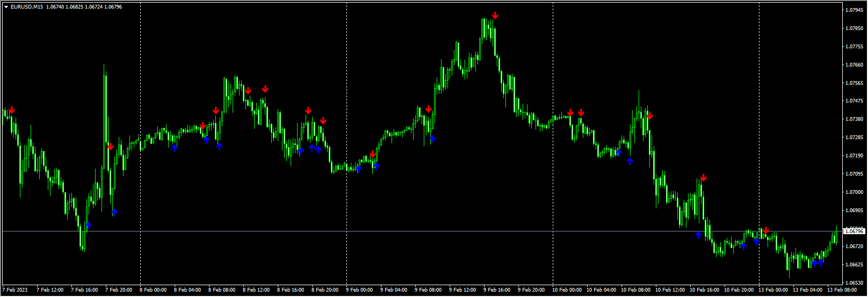The height and width of the screenshot is (297, 868).
Task: Click the 1.07380 price scale label
Action: click(x=854, y=119)
